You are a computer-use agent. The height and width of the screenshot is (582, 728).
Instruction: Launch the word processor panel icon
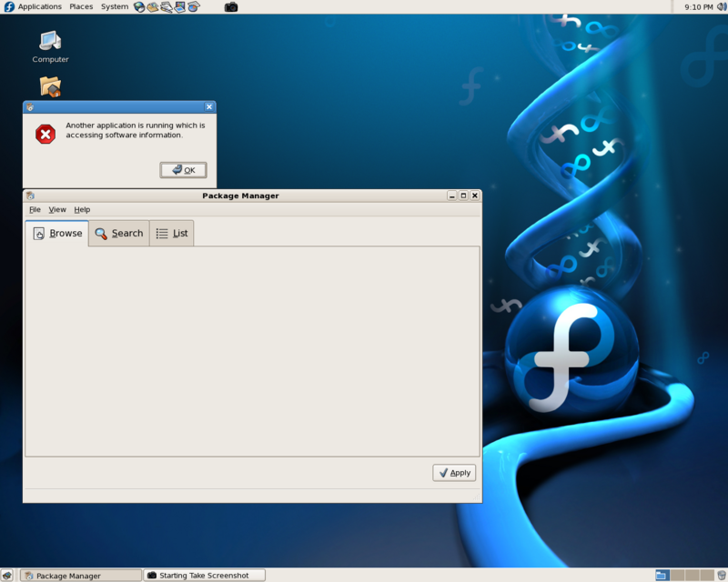coord(167,7)
